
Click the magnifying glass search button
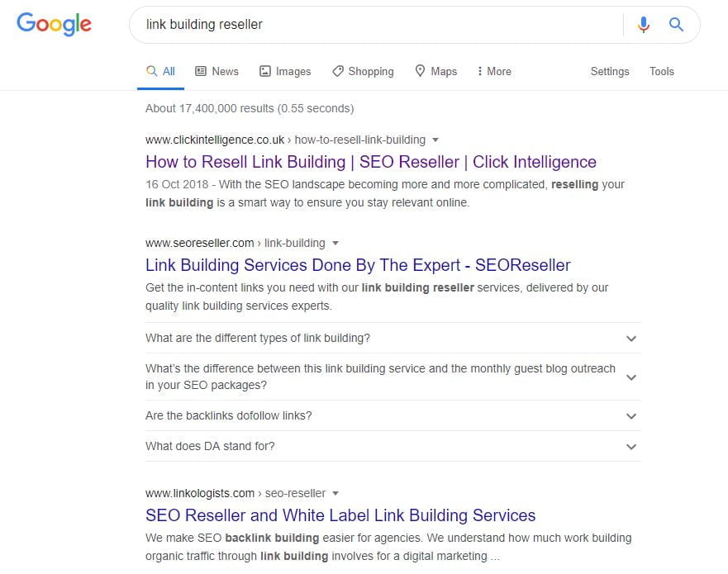point(676,25)
